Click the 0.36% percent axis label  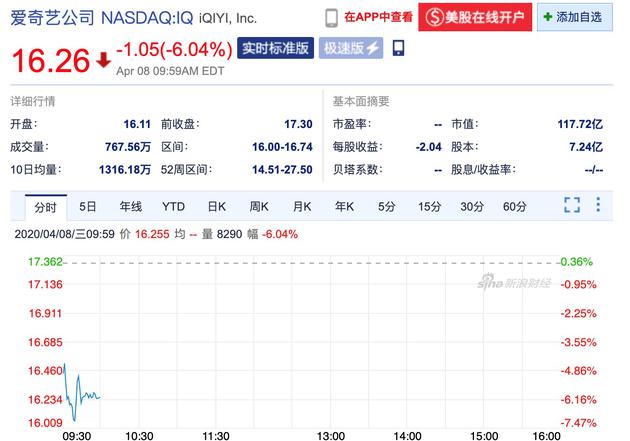click(x=577, y=262)
